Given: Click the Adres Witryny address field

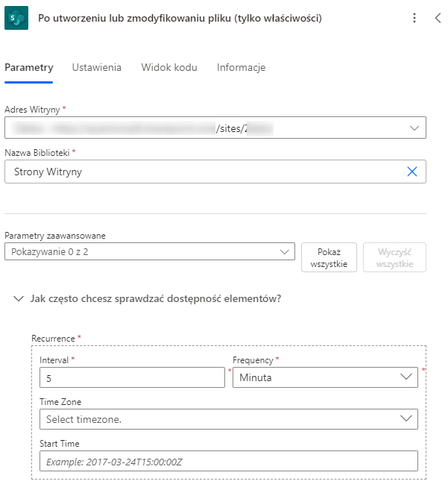Looking at the screenshot, I should coord(201,128).
